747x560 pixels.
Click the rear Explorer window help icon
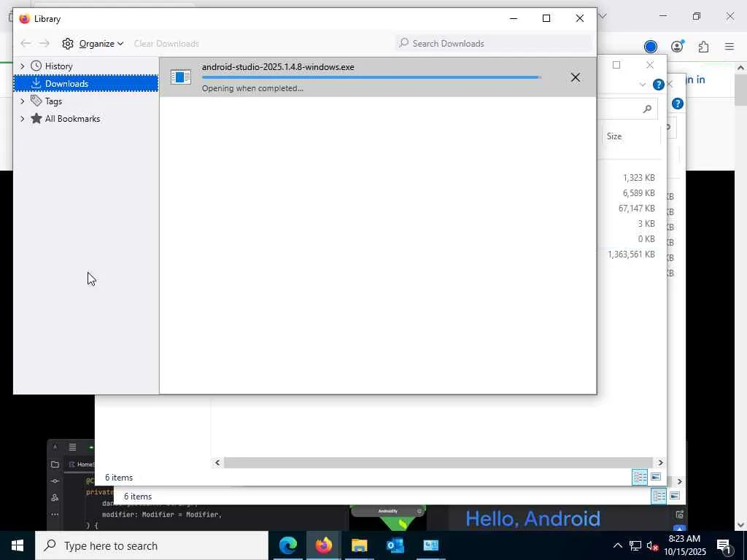pos(678,104)
